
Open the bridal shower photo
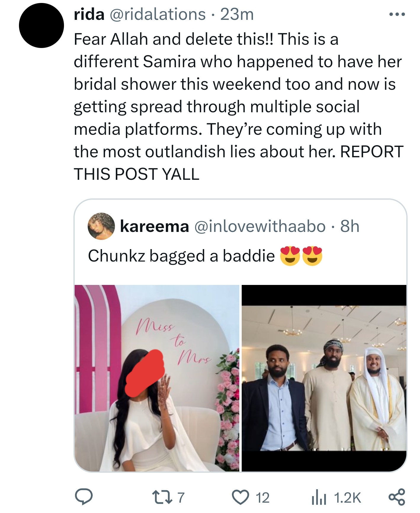coord(157,378)
